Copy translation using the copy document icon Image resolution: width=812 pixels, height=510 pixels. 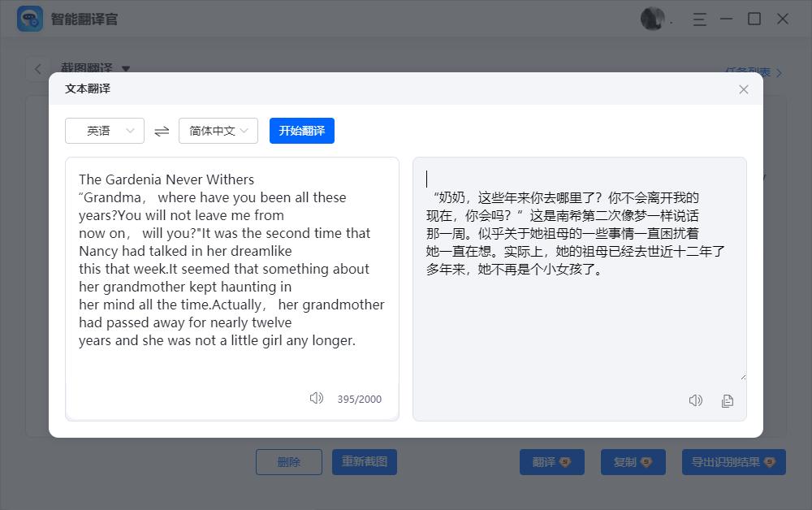click(x=727, y=400)
